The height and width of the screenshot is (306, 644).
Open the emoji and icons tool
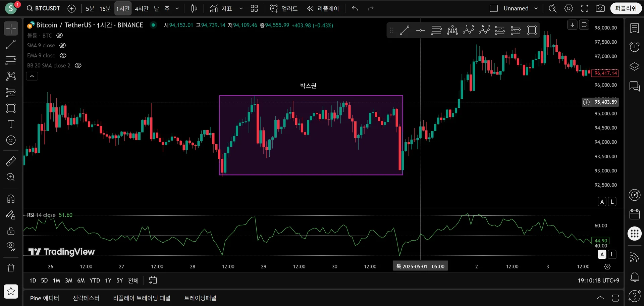point(11,140)
